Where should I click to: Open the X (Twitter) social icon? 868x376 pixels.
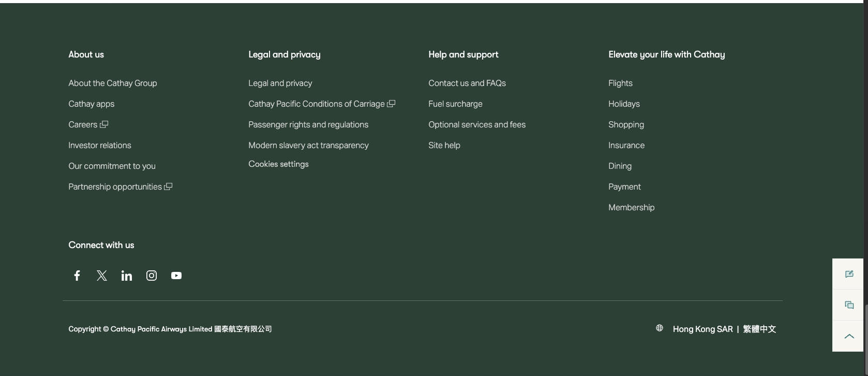pyautogui.click(x=102, y=276)
